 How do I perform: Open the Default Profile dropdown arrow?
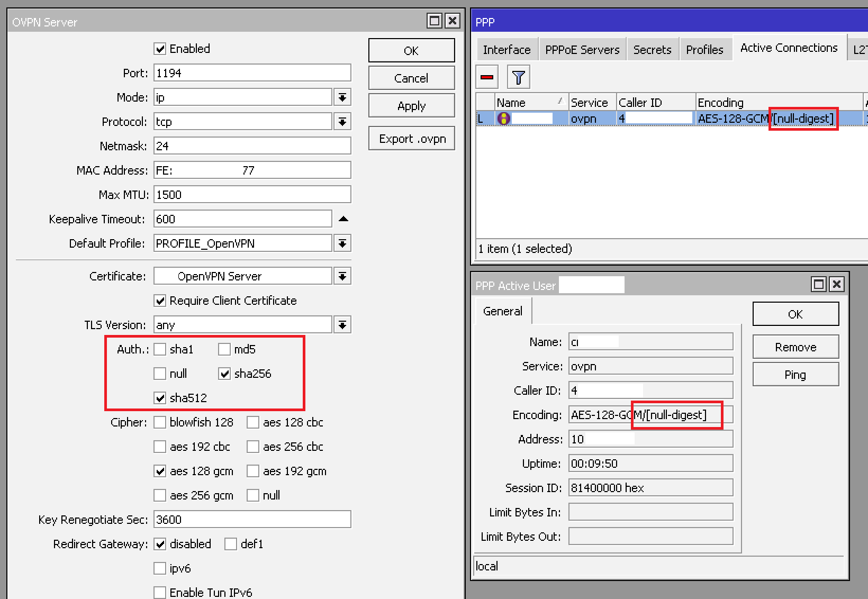342,243
